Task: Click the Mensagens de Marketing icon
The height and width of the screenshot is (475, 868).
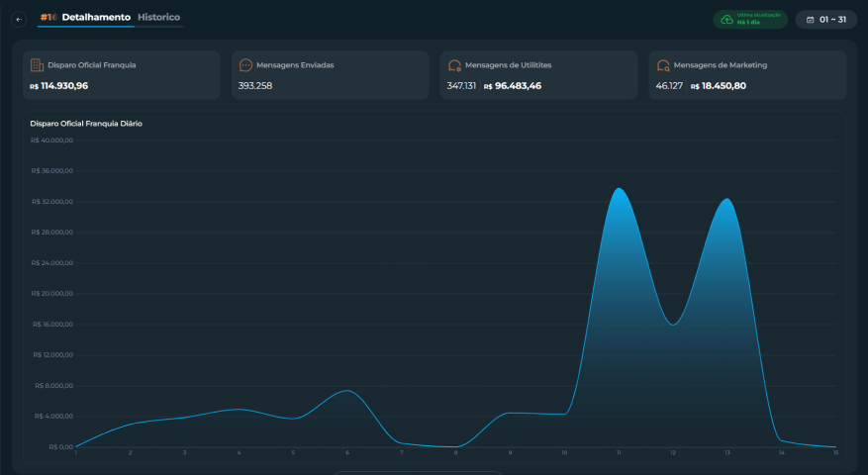Action: coord(663,65)
